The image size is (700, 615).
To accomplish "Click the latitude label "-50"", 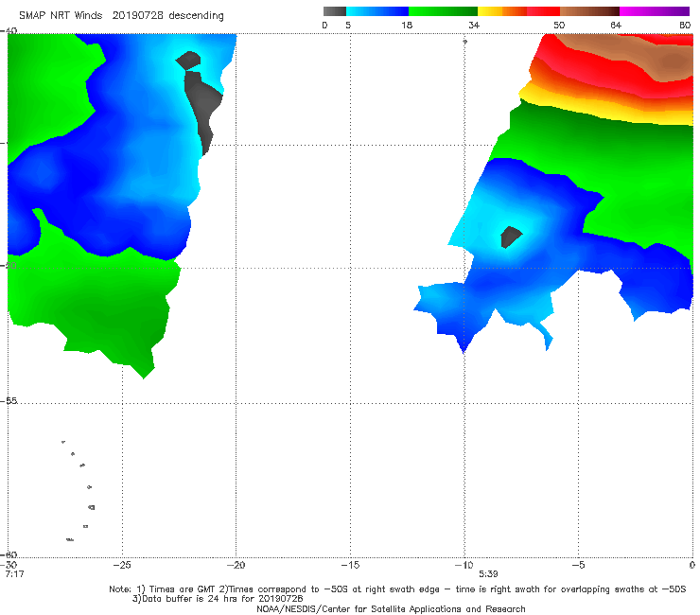I will [9, 265].
